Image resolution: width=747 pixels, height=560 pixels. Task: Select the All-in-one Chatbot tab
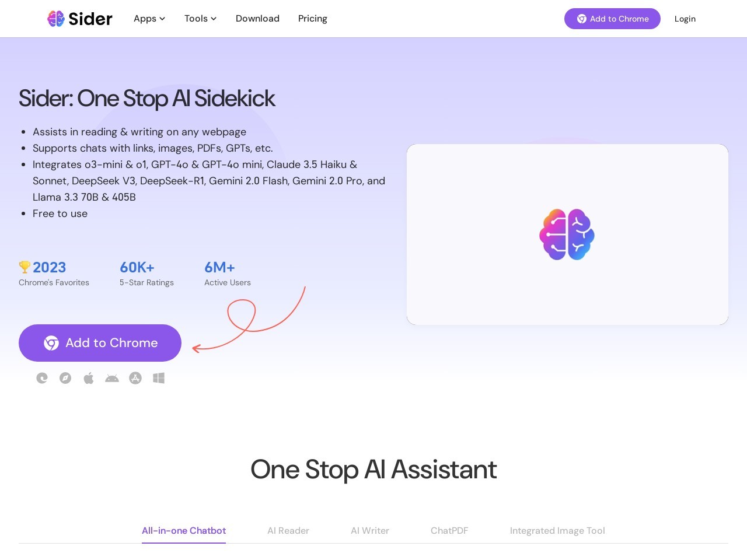pyautogui.click(x=184, y=531)
